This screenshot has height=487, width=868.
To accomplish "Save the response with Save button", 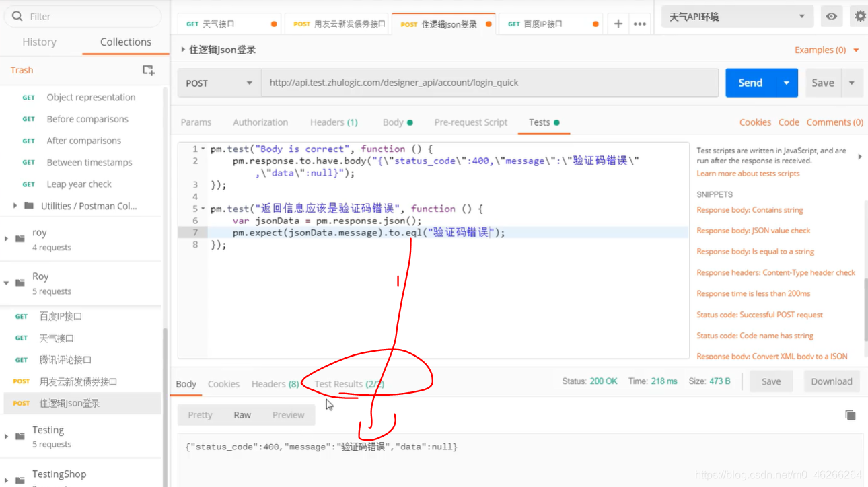I will point(771,381).
